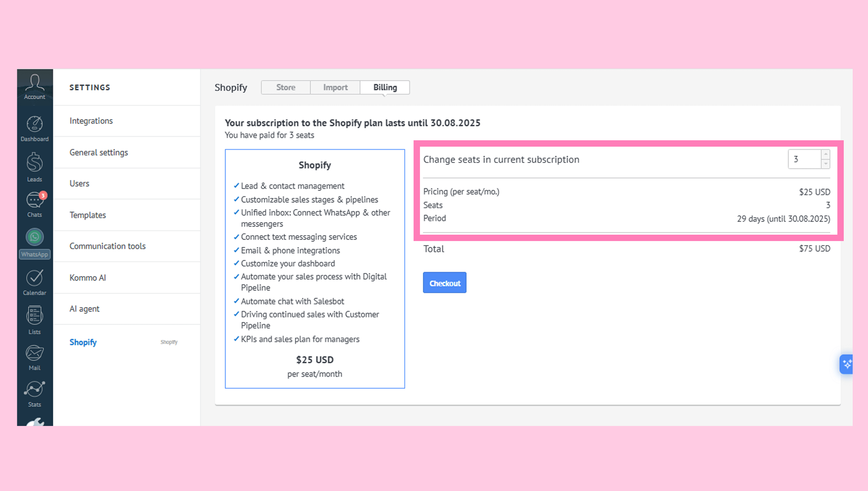The width and height of the screenshot is (868, 491).
Task: Click the SETTINGS header title
Action: (90, 87)
